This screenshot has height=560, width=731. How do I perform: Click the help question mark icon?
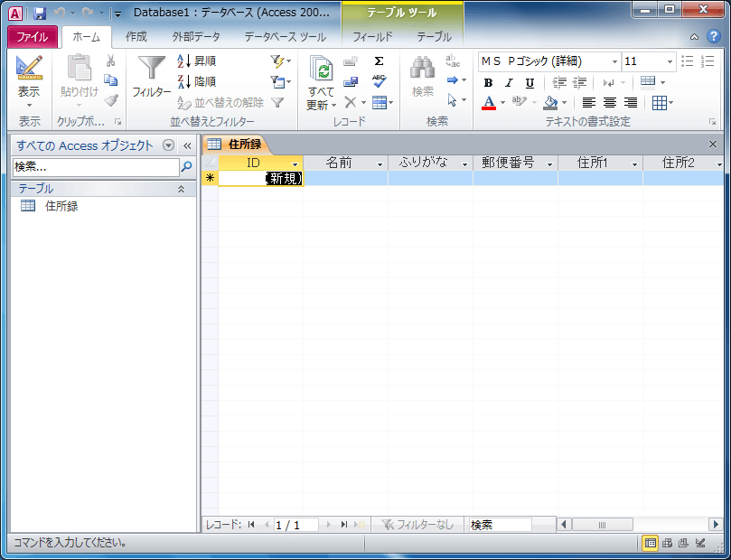[x=713, y=36]
